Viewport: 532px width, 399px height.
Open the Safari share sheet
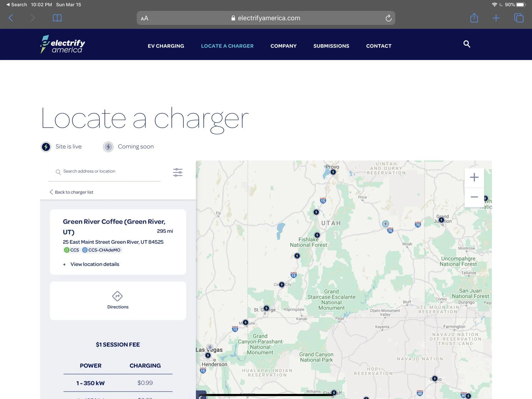[474, 18]
